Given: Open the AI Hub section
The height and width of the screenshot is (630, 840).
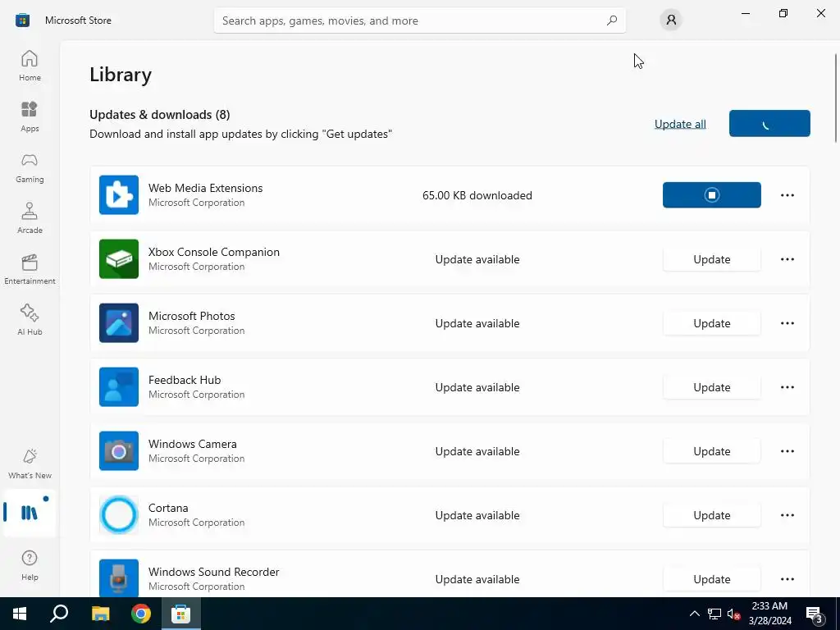Looking at the screenshot, I should tap(30, 320).
